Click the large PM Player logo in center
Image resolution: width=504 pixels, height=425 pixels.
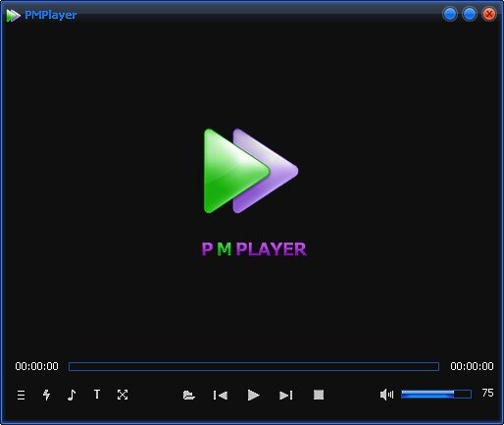251,171
